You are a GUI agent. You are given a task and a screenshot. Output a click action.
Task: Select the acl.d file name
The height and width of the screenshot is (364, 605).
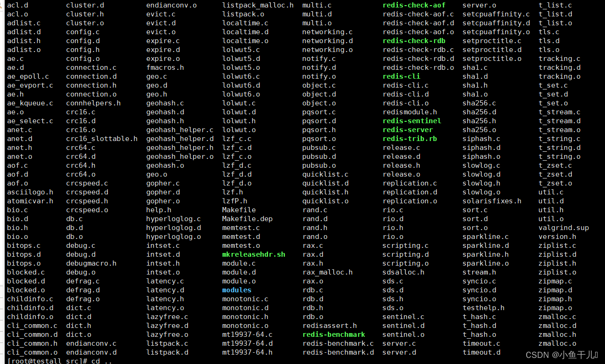(x=17, y=5)
